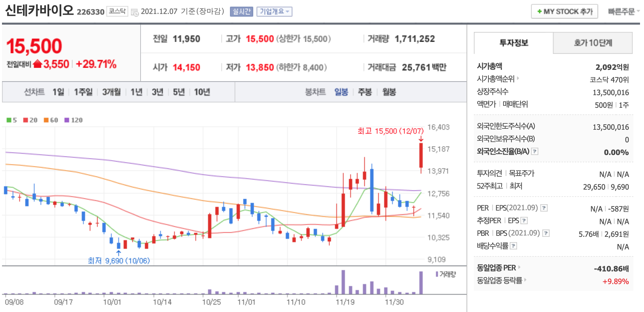This screenshot has height=312, width=644.
Task: Click the 투자의견 label
Action: pyautogui.click(x=489, y=173)
